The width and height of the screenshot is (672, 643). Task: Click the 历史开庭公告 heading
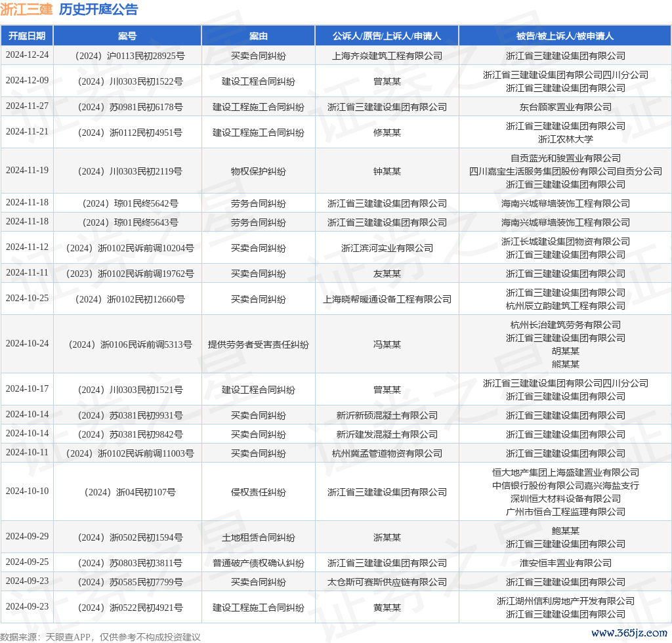98,9
